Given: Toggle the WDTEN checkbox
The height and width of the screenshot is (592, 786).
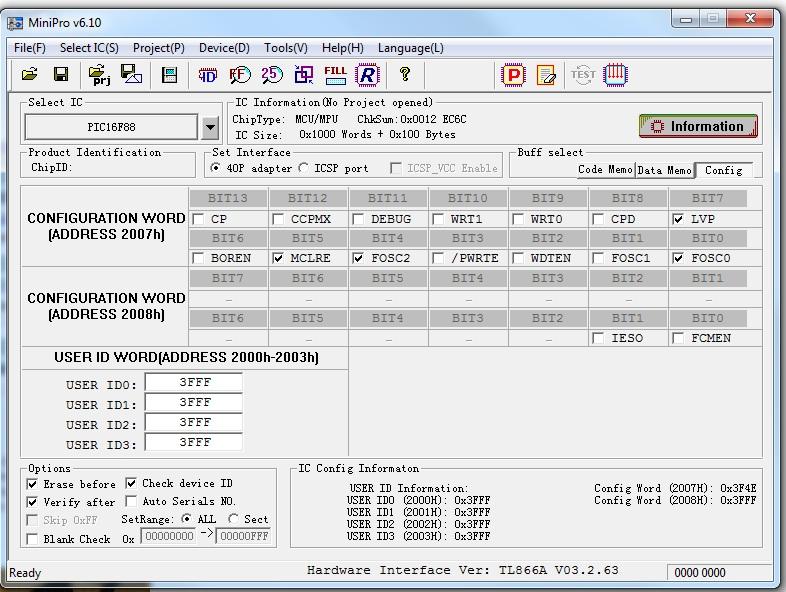Looking at the screenshot, I should tap(518, 258).
